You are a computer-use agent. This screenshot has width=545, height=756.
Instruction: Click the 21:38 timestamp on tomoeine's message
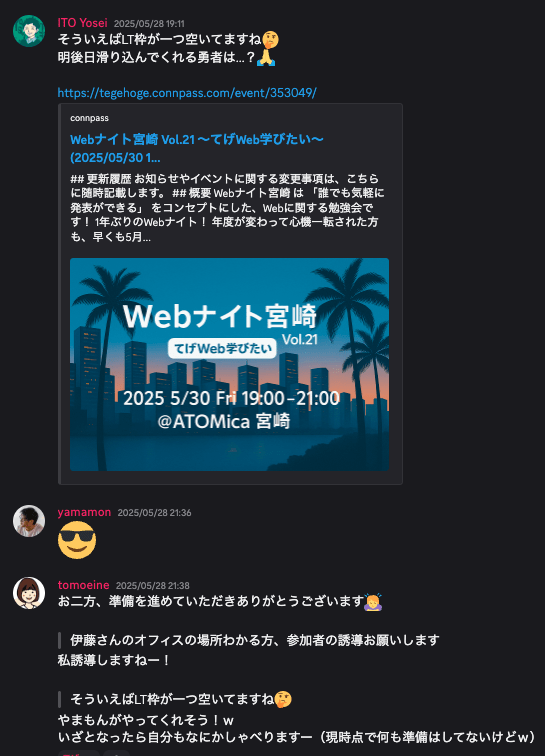pos(153,586)
